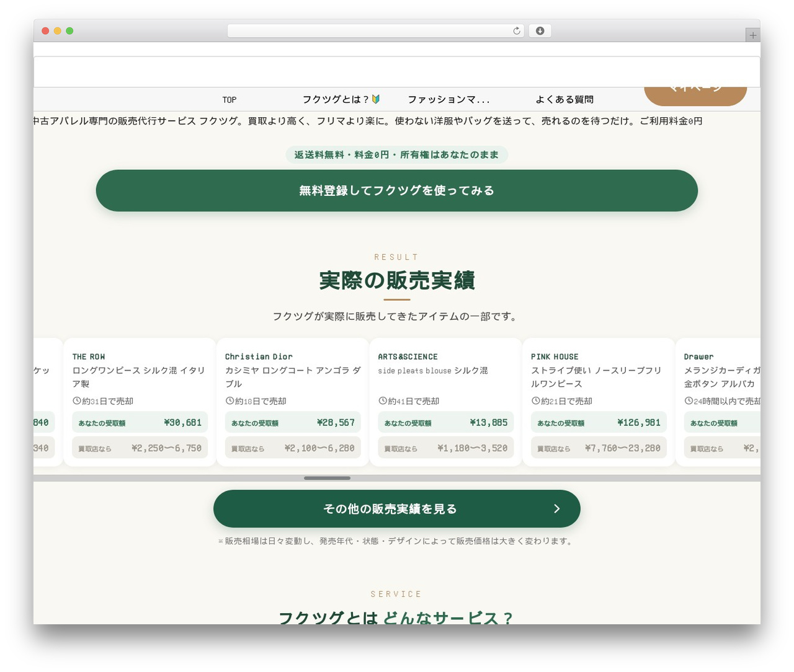Click 無料登録してフクツグを使ってみる button
Screen dimensions: 794x672
pos(397,190)
